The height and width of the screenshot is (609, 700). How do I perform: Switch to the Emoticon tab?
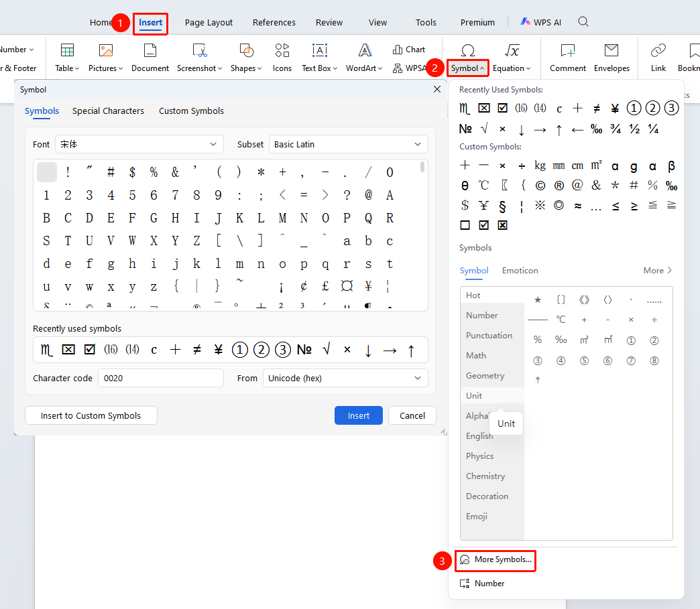pyautogui.click(x=520, y=271)
